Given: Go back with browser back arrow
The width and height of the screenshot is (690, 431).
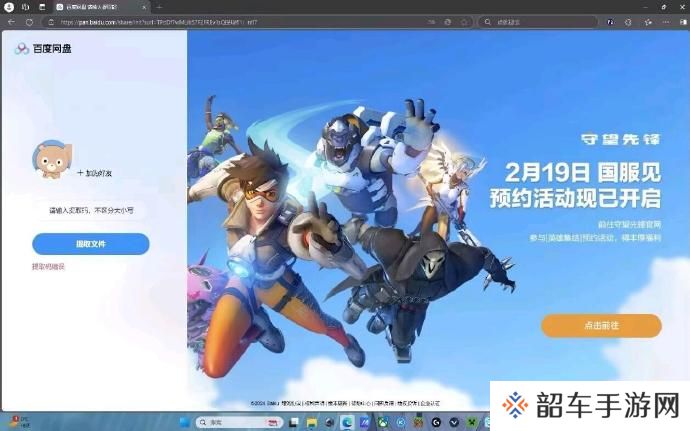Looking at the screenshot, I should coord(11,21).
